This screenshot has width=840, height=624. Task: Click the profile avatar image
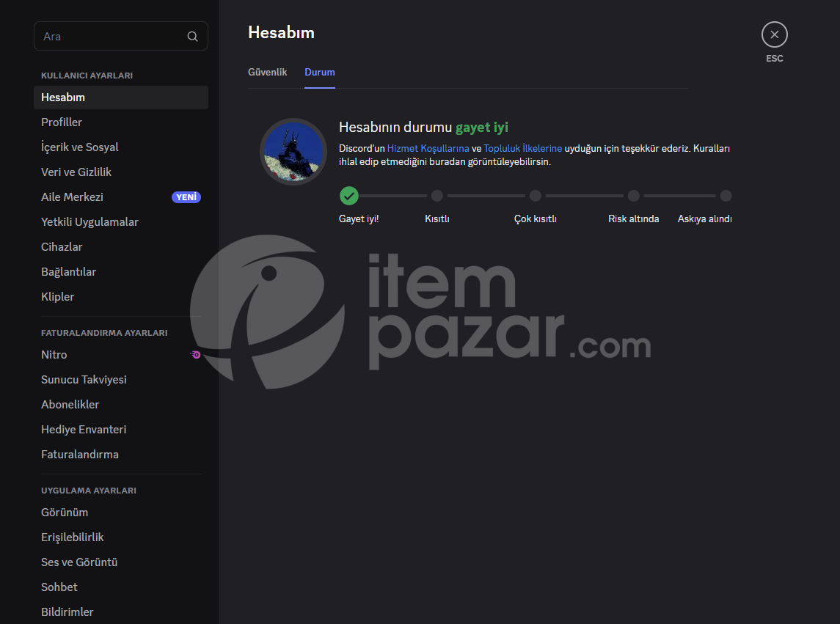click(x=293, y=152)
